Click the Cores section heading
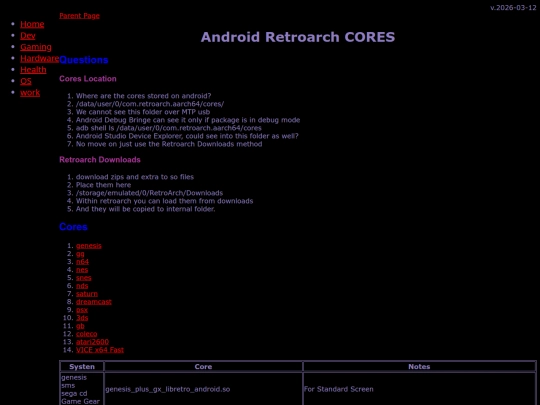Viewport: 540px width, 405px height. (73, 227)
